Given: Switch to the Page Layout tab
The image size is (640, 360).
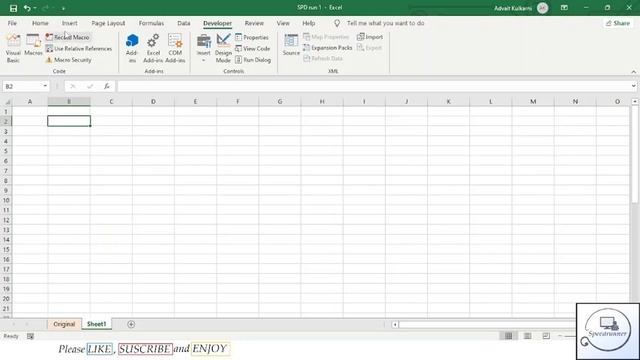Looking at the screenshot, I should (x=108, y=23).
